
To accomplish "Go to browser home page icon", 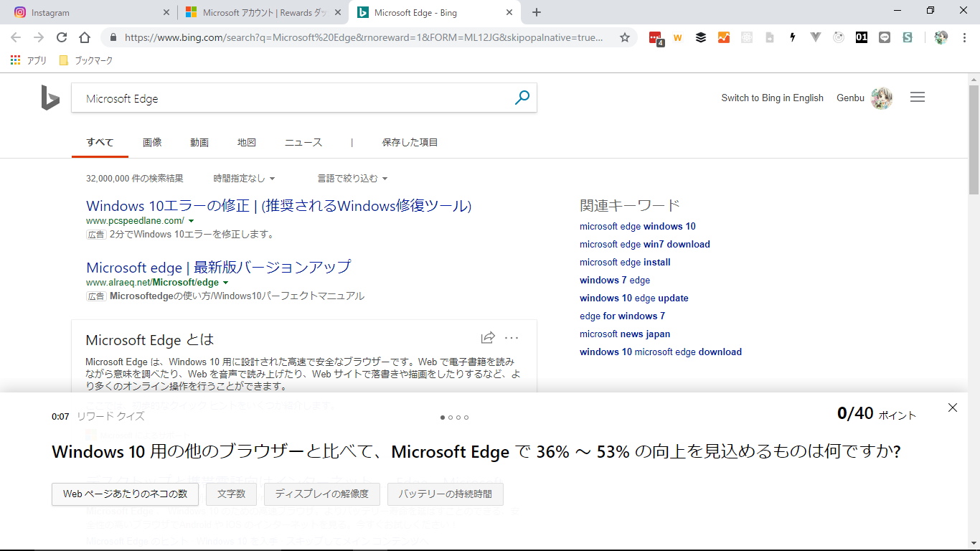I will pyautogui.click(x=85, y=37).
